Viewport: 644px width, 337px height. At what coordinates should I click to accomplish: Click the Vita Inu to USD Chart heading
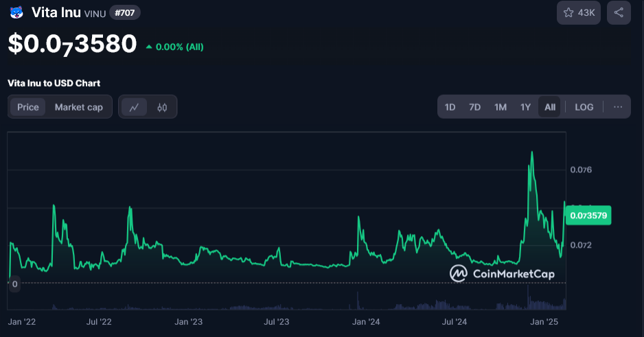point(54,83)
